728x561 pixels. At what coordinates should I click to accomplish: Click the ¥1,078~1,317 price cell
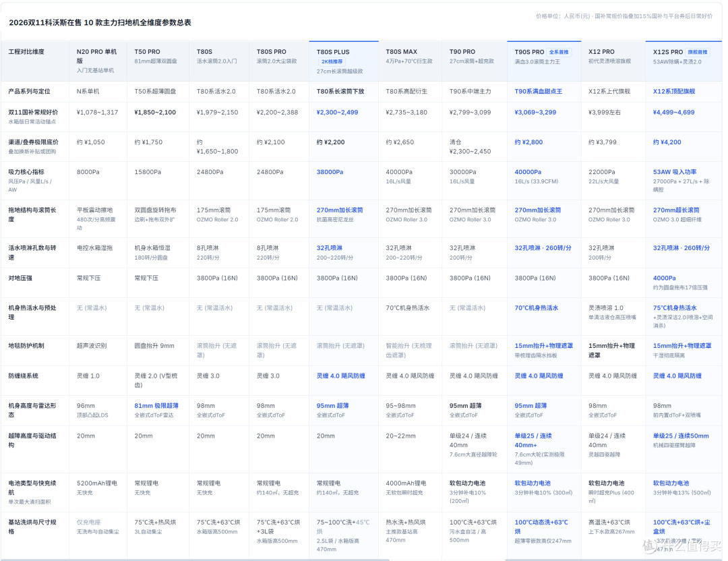point(98,112)
